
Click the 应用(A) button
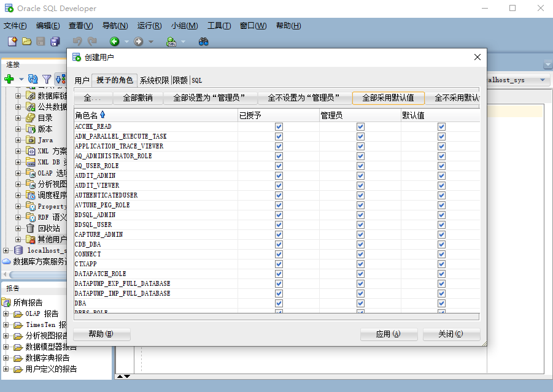(389, 334)
